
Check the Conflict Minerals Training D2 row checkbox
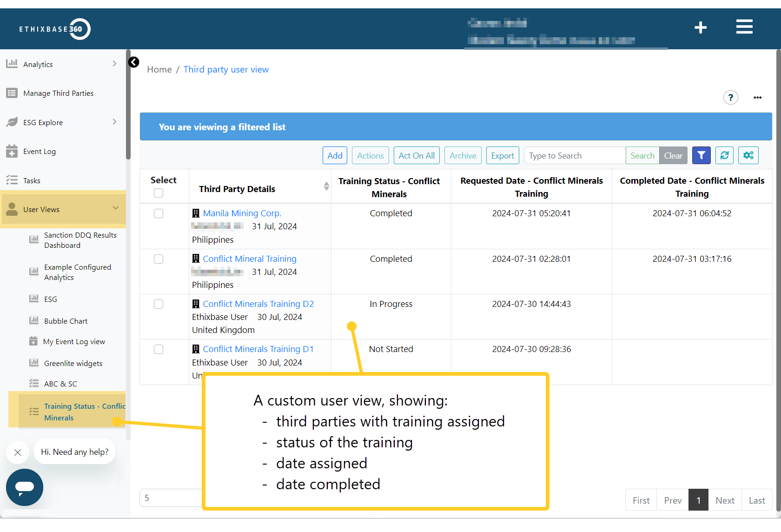click(x=159, y=304)
